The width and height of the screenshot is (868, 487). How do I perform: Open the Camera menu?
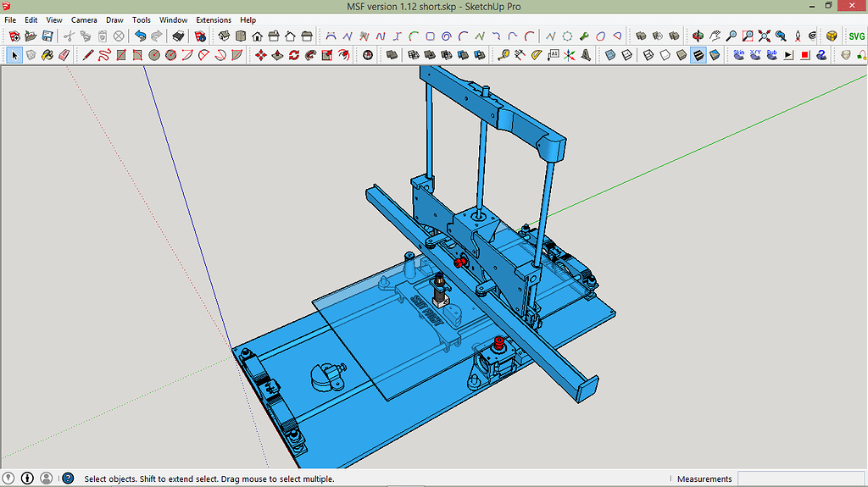[84, 19]
